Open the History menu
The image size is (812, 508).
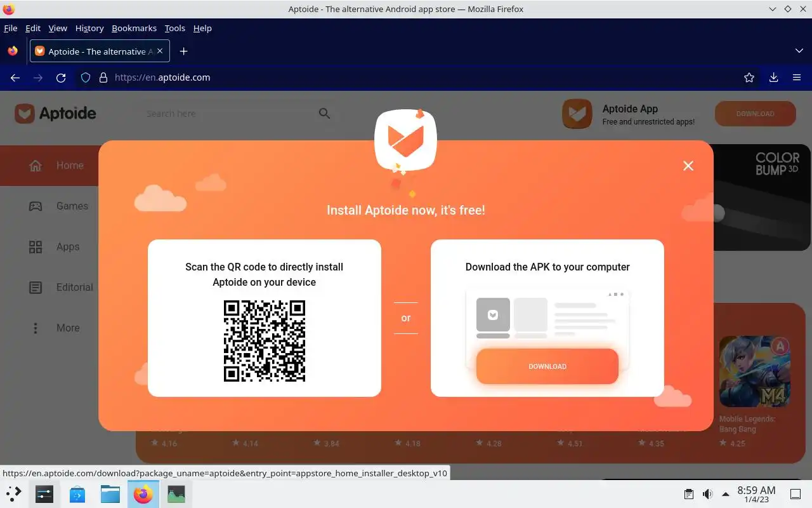(89, 28)
